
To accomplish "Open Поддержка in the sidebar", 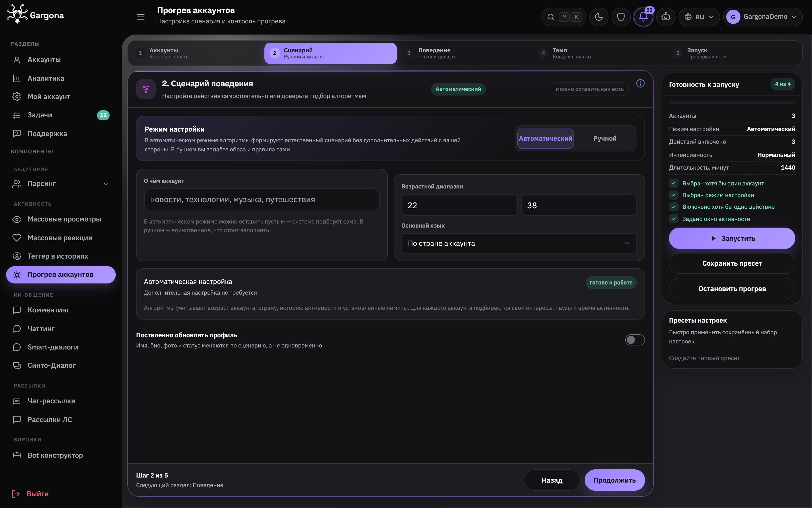I will coord(61,134).
